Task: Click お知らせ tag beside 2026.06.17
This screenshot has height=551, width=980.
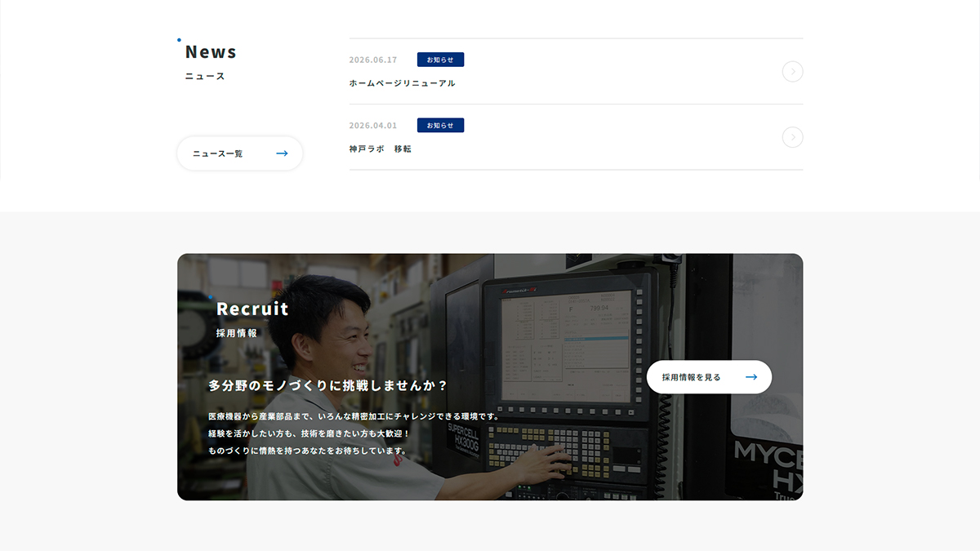Action: click(x=440, y=60)
